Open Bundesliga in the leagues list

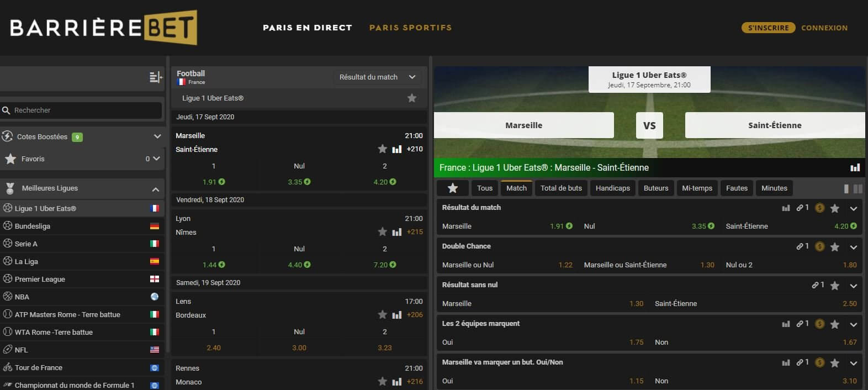coord(82,226)
